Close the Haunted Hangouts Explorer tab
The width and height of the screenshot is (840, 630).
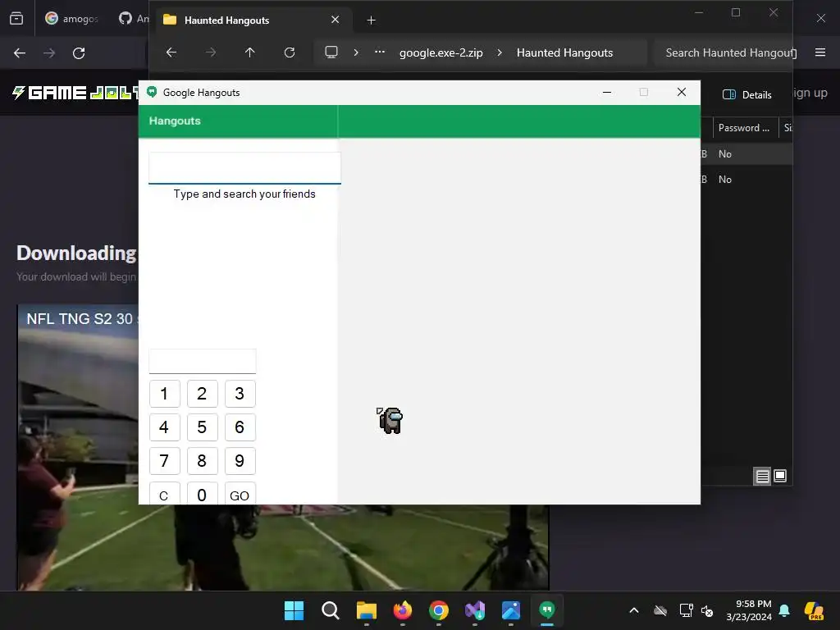(336, 20)
